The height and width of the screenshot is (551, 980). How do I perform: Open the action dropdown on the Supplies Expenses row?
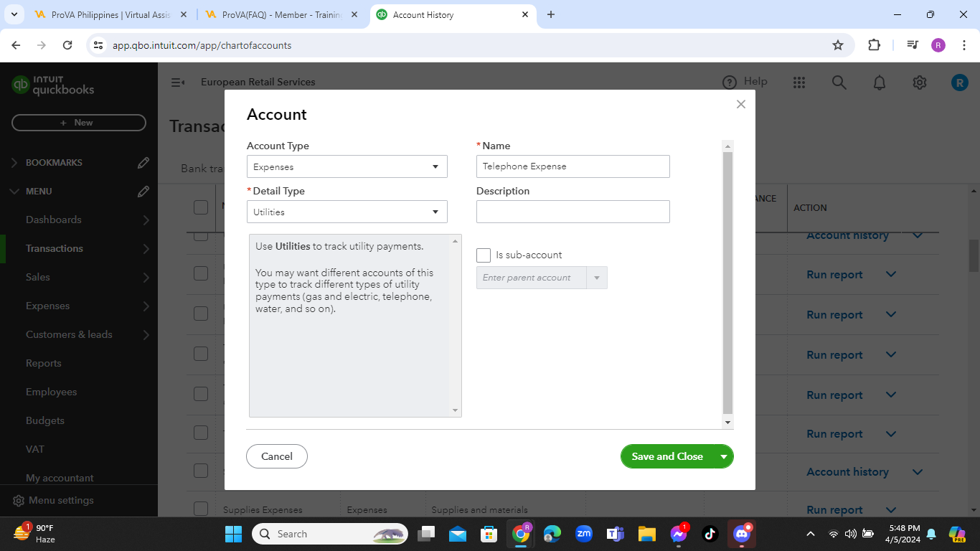point(891,510)
